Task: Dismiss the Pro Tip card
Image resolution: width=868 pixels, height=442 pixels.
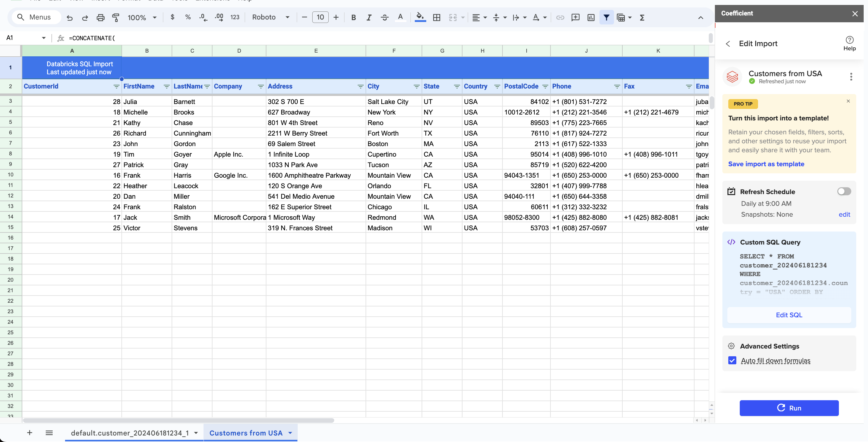Action: pos(848,101)
